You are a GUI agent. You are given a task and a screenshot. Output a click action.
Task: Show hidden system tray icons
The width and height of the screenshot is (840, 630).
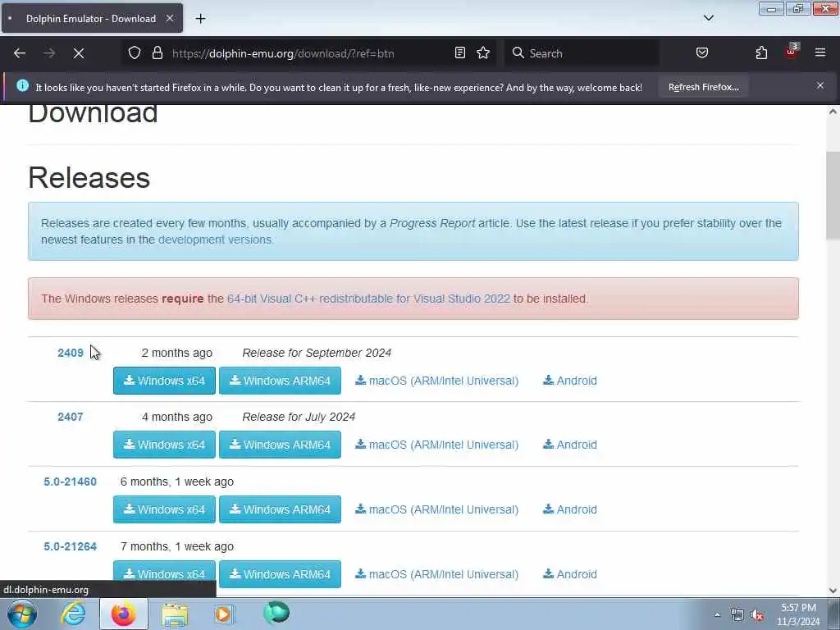pyautogui.click(x=717, y=614)
